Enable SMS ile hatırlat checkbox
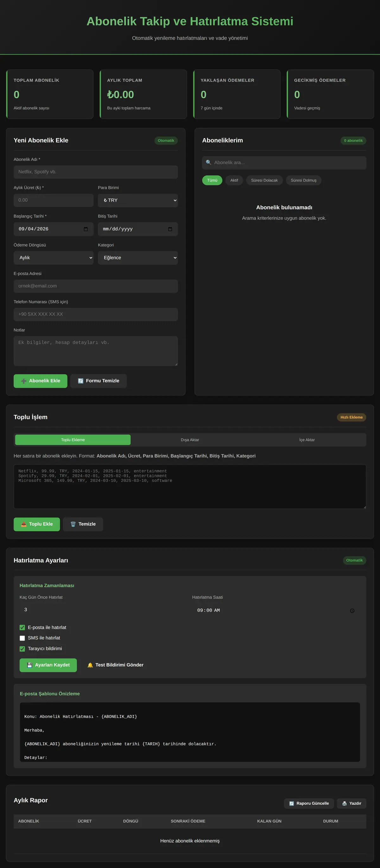This screenshot has height=868, width=380. tap(22, 638)
